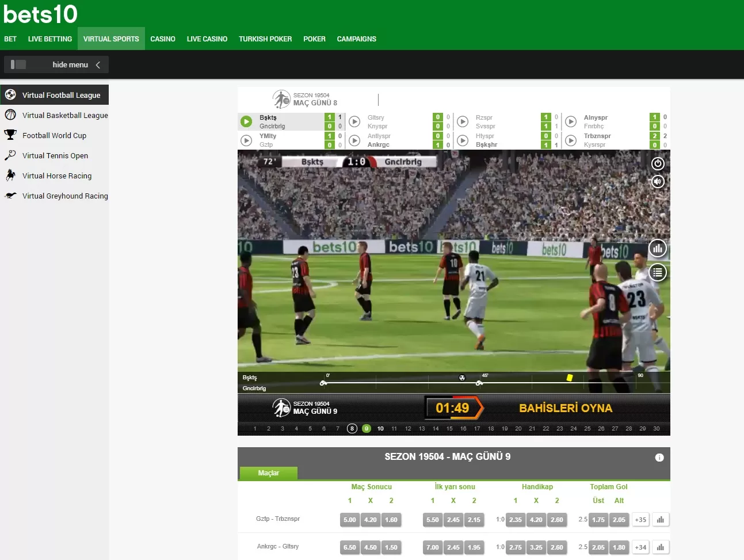Collapse sidebar with hide menu chevron
The image size is (744, 560).
pyautogui.click(x=98, y=64)
